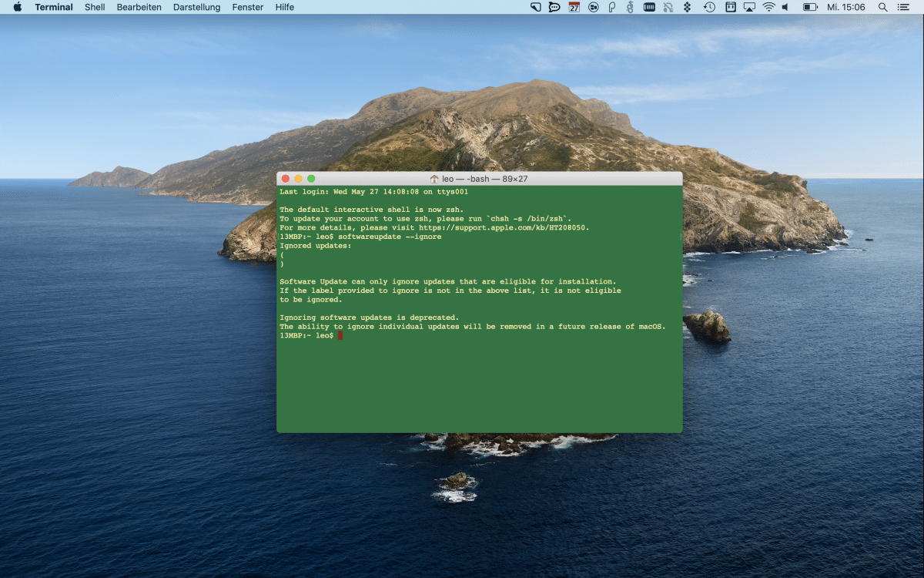
Task: Open the Wi-Fi status menu
Action: point(768,7)
